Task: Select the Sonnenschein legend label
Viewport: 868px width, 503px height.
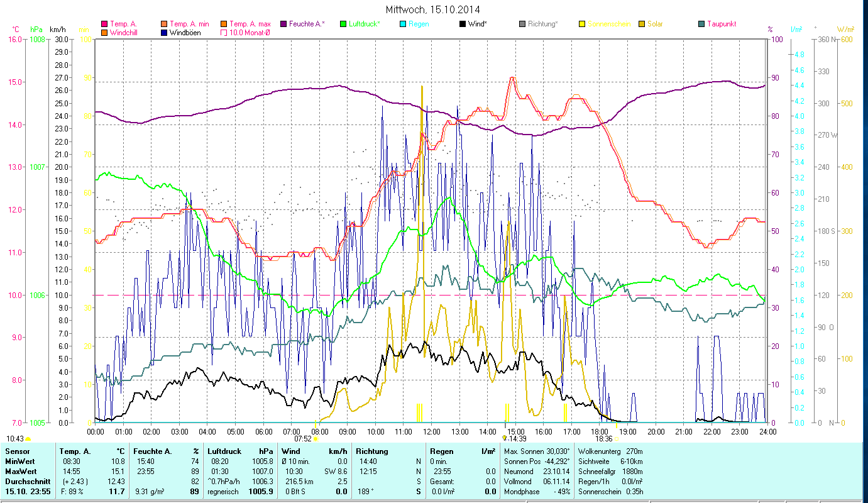Action: [x=609, y=24]
